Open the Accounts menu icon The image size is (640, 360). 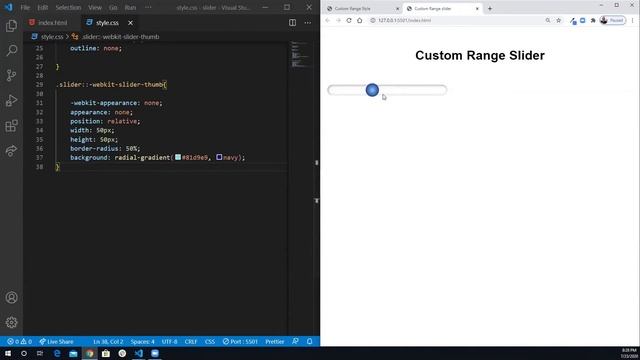click(x=11, y=298)
